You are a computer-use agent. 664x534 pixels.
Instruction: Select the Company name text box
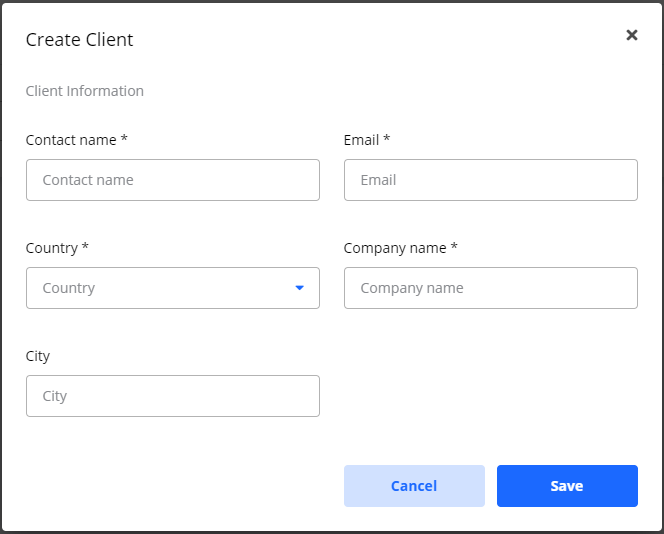[x=490, y=288]
